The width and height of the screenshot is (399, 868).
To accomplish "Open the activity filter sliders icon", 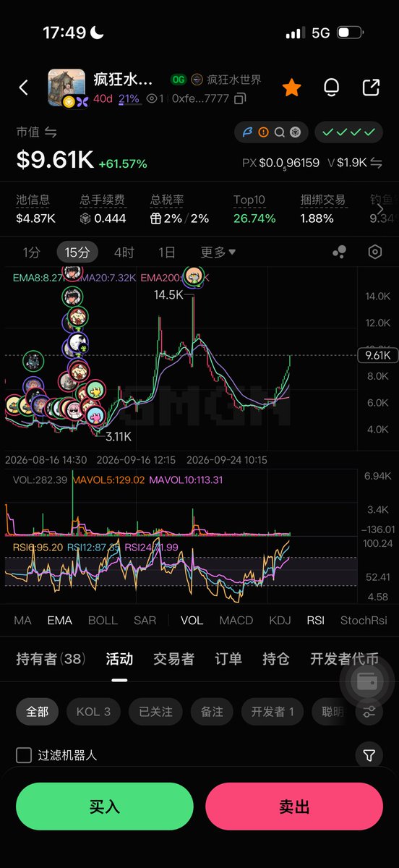I will (369, 712).
